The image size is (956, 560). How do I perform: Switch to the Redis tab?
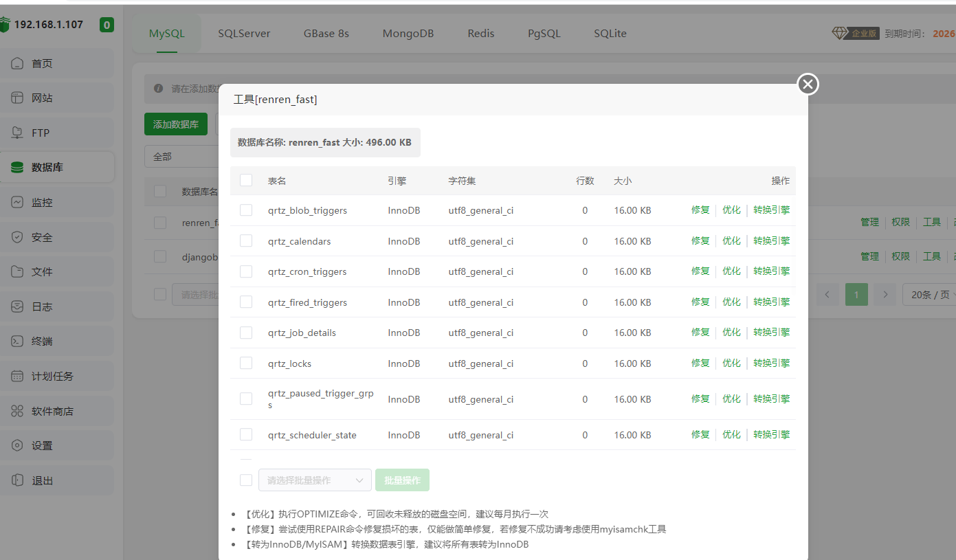[x=480, y=34]
